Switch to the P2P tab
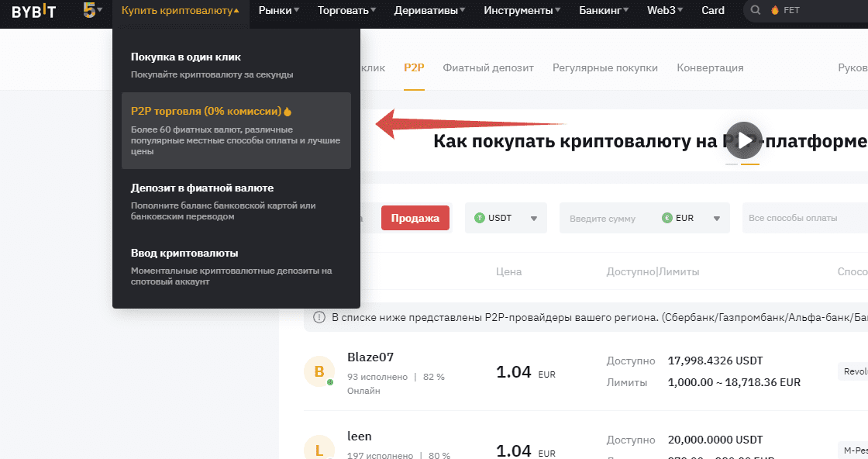868x459 pixels. (x=414, y=67)
